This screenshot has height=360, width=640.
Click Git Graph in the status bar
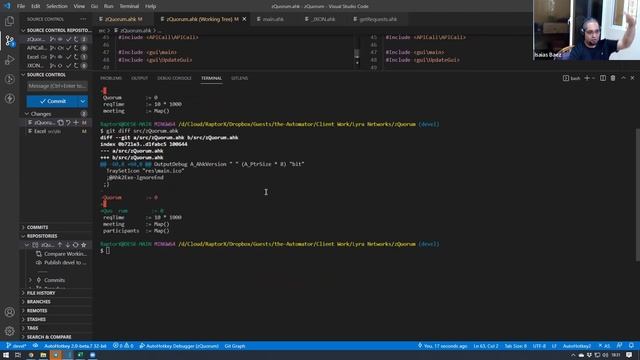coord(235,346)
